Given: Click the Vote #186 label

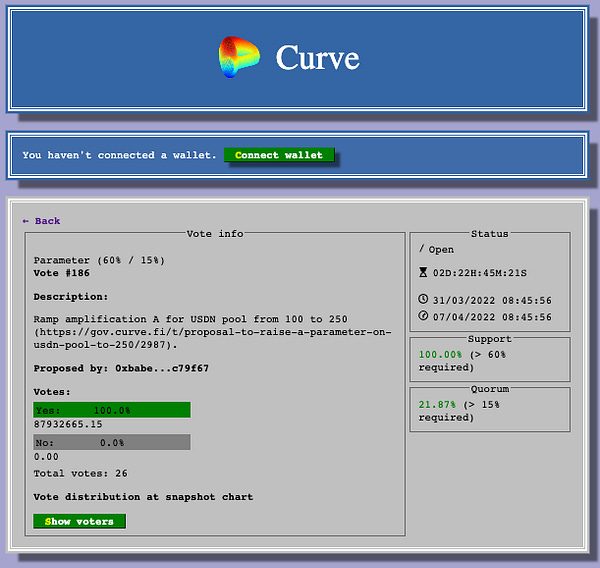Looking at the screenshot, I should [61, 273].
